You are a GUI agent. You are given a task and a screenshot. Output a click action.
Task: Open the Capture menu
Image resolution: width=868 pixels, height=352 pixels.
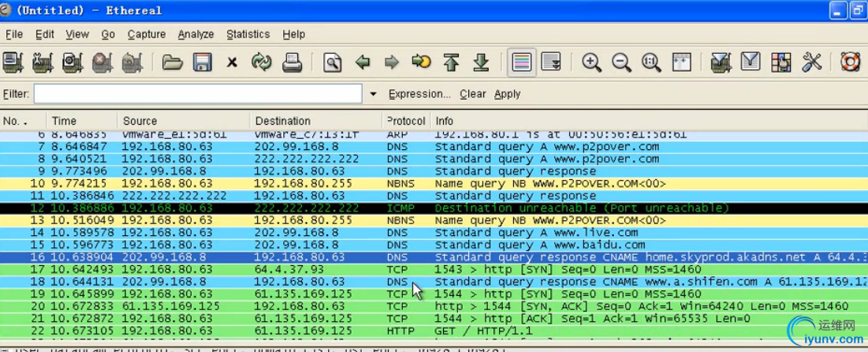coord(146,35)
